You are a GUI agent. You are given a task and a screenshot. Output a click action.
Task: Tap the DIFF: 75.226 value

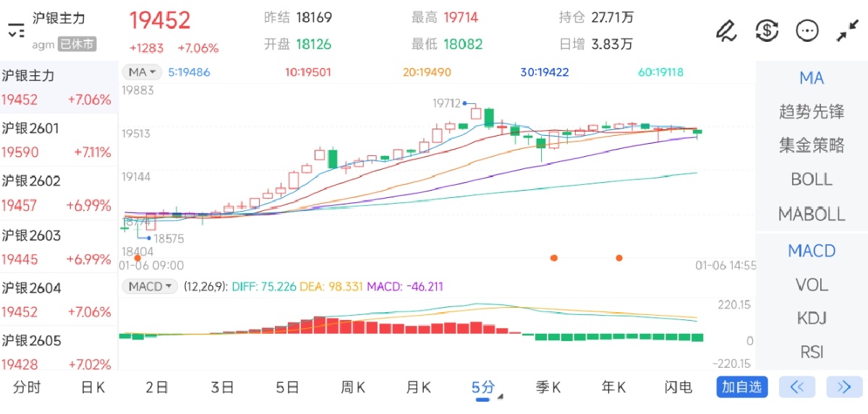pos(264,287)
